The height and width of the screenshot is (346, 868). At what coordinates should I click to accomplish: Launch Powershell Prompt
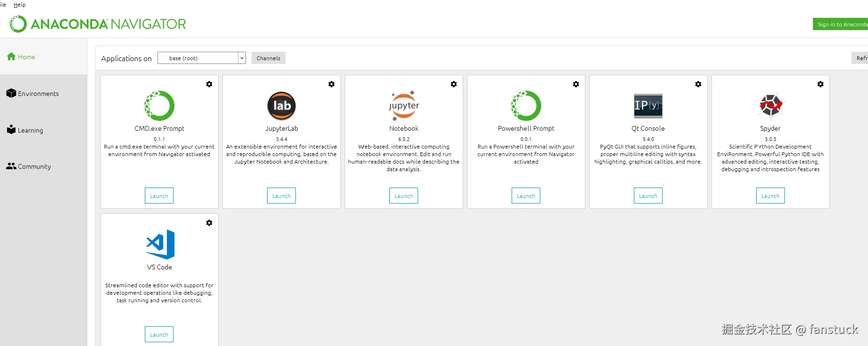click(526, 196)
